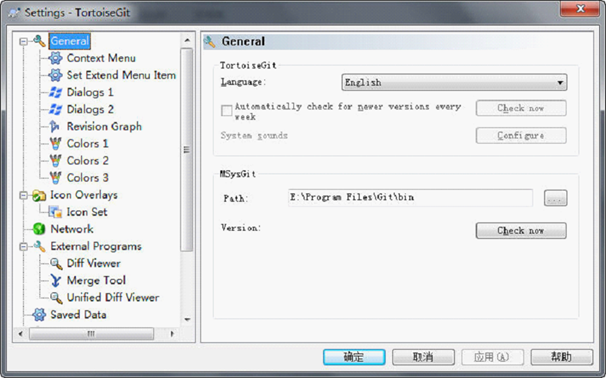The height and width of the screenshot is (378, 606).
Task: Select the Unified Diff Viewer entry
Action: [x=113, y=297]
